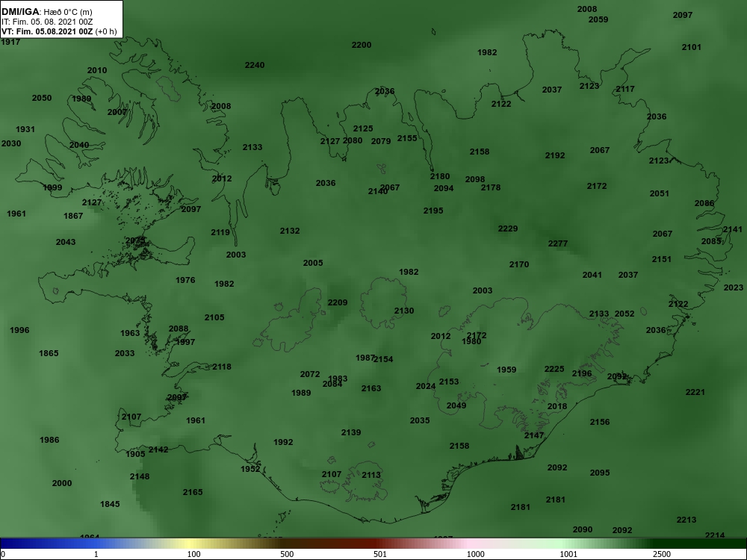Pick the 2229 map value
The height and width of the screenshot is (560, 747).
click(x=507, y=229)
